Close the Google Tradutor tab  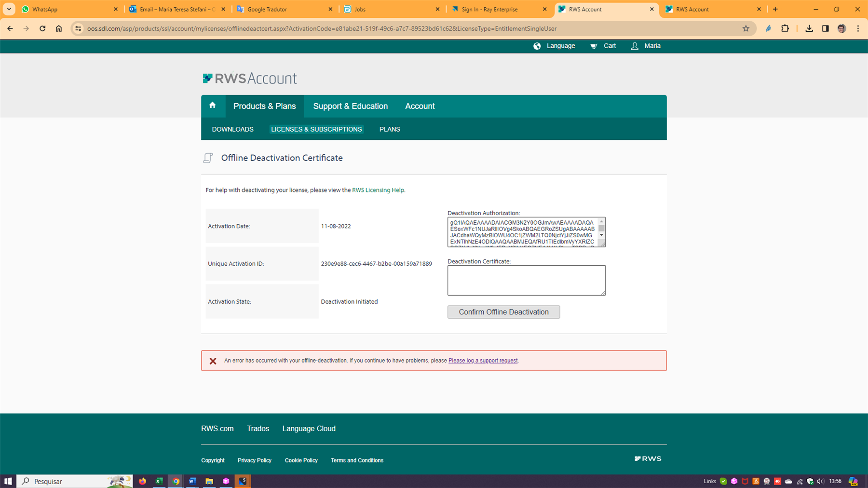(330, 9)
